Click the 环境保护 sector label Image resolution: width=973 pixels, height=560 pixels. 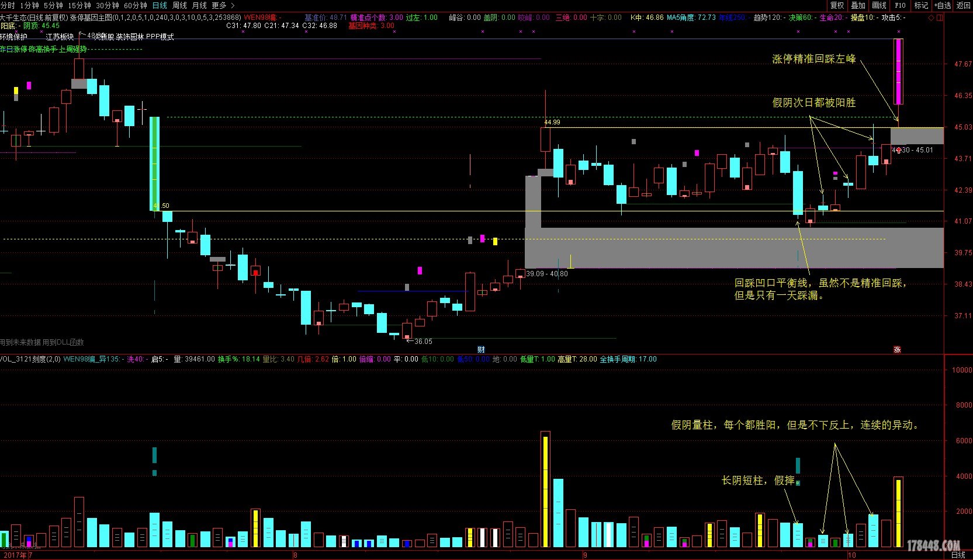[13, 37]
